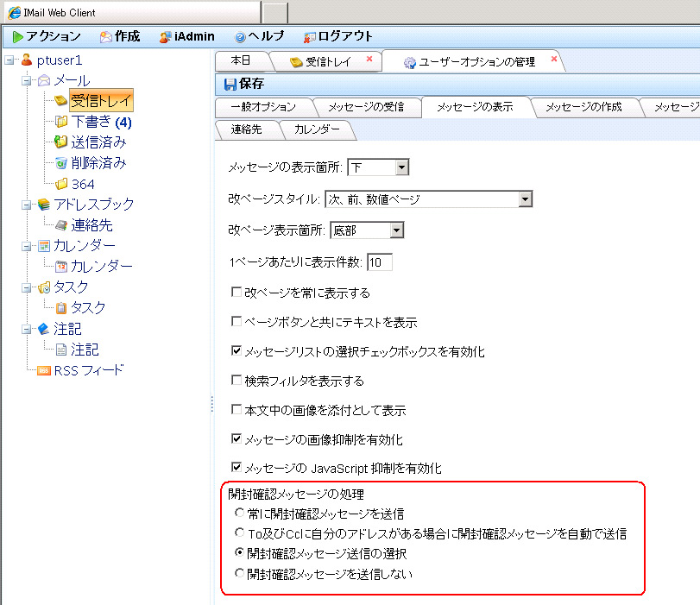This screenshot has height=605, width=700.
Task: Click 1ページあたりに表示件数 input field
Action: (380, 262)
